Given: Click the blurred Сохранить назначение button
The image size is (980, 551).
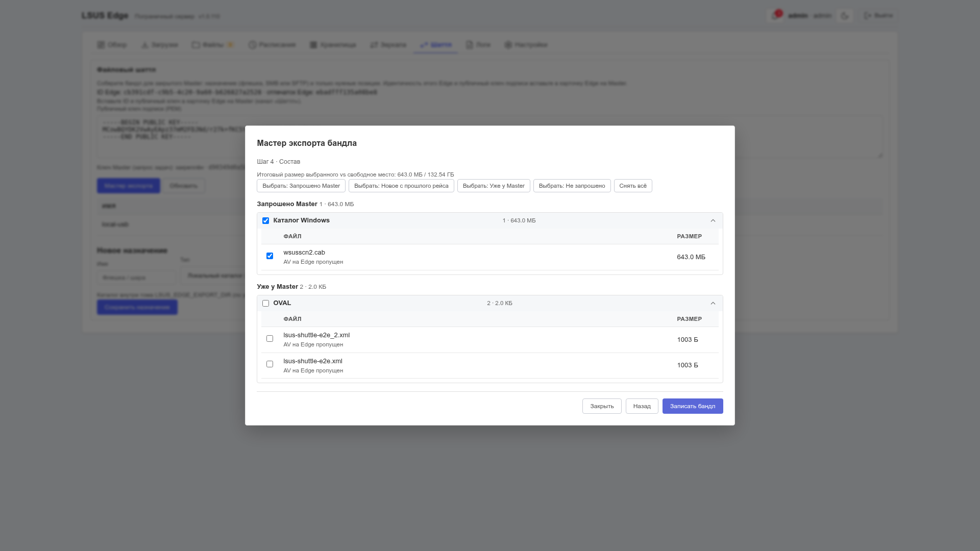Looking at the screenshot, I should 137,307.
